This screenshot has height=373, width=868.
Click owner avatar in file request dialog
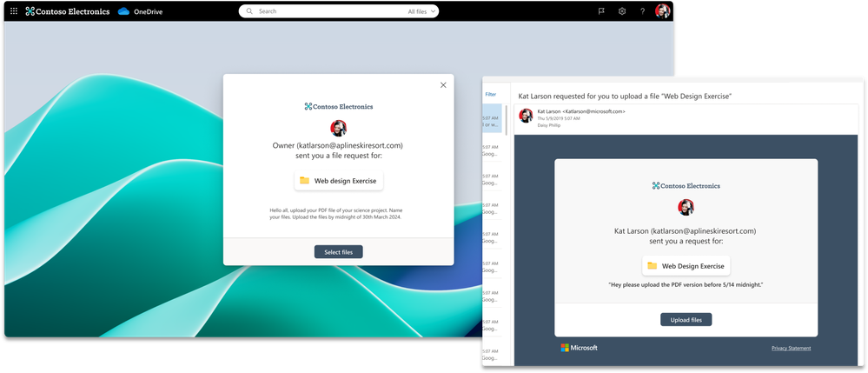pos(338,128)
